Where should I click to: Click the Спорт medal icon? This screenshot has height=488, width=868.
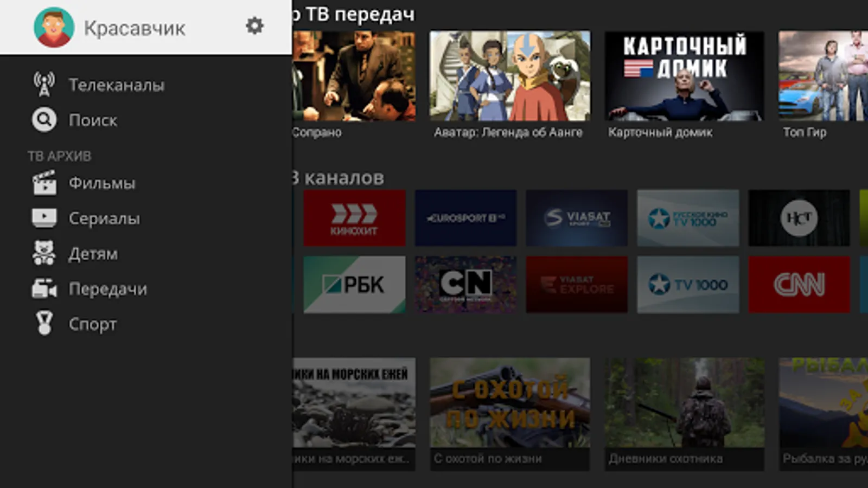pos(44,324)
